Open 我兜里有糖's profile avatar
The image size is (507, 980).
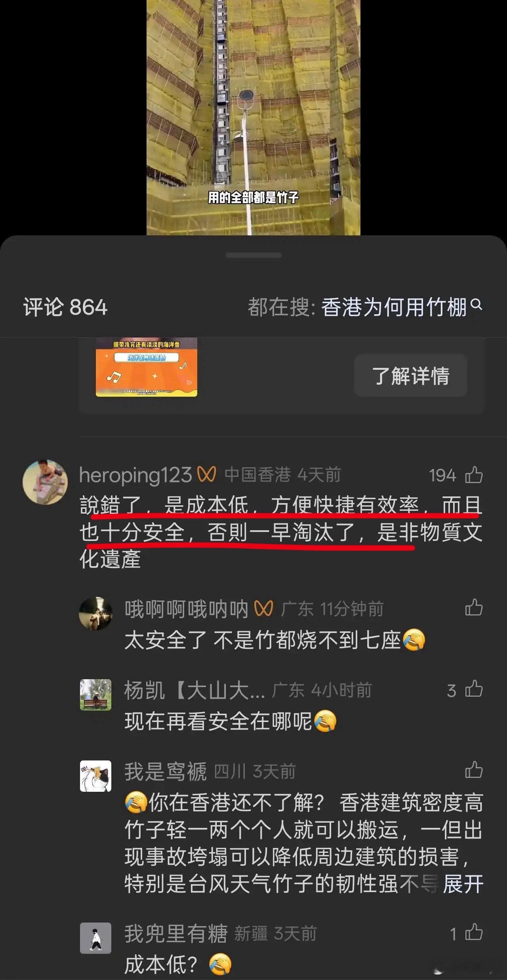pyautogui.click(x=95, y=938)
